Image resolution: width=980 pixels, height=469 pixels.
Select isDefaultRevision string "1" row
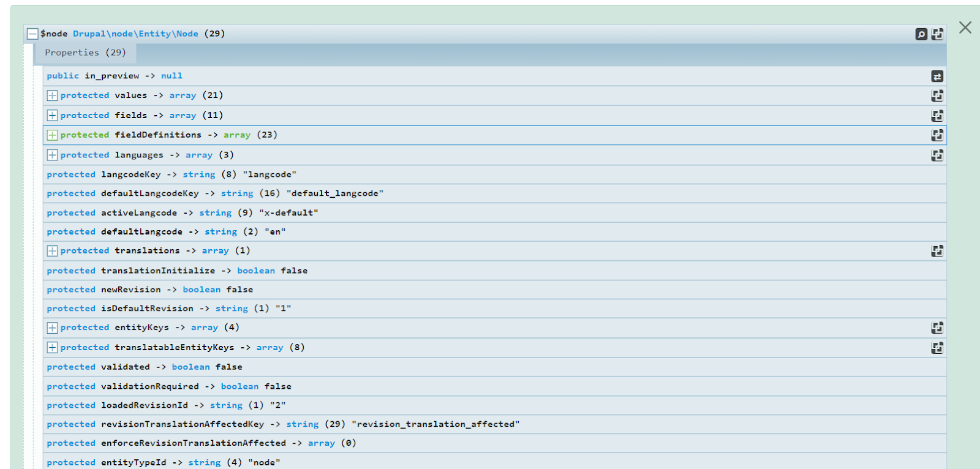495,308
